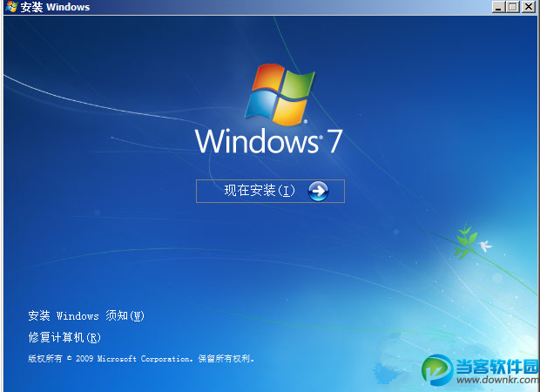Screen dimensions: 540x392
Task: Minimize the 安装 Windows window
Action: pos(499,7)
